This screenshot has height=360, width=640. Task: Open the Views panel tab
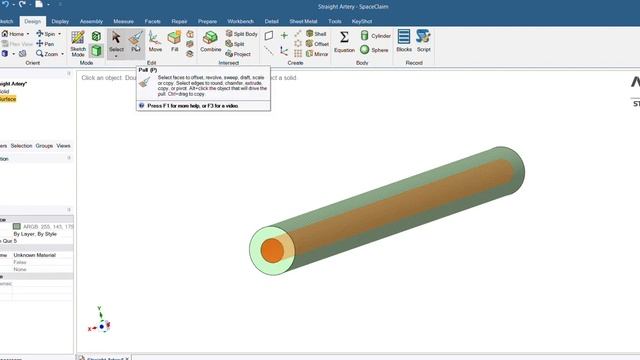coord(63,146)
